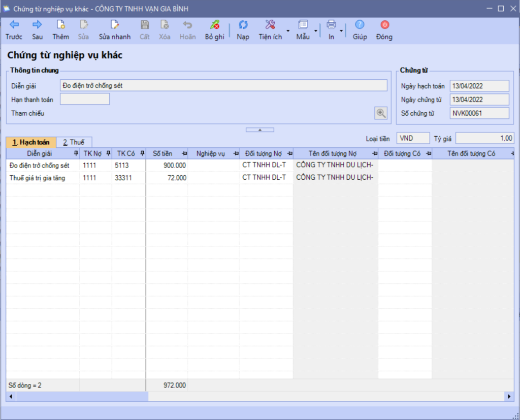Screen dimensions: 520x420
Task: Unpost voucher with Bỏ ghi
Action: point(215,30)
